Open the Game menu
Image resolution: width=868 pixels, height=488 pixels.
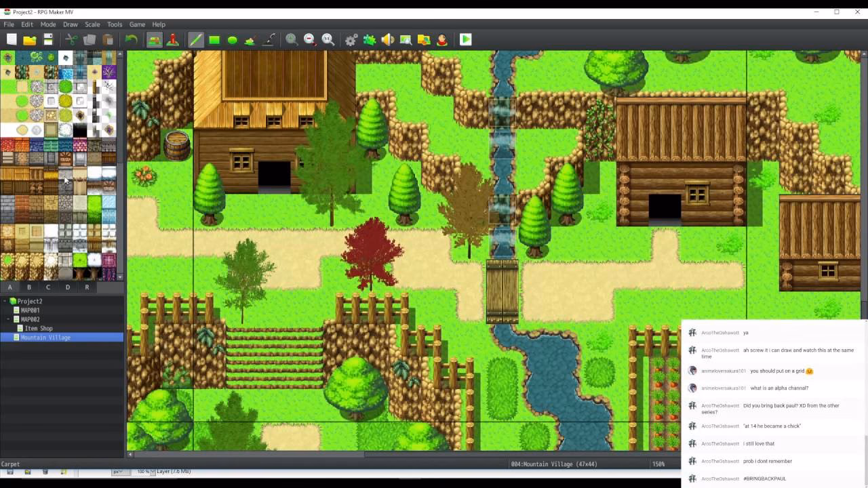[137, 24]
